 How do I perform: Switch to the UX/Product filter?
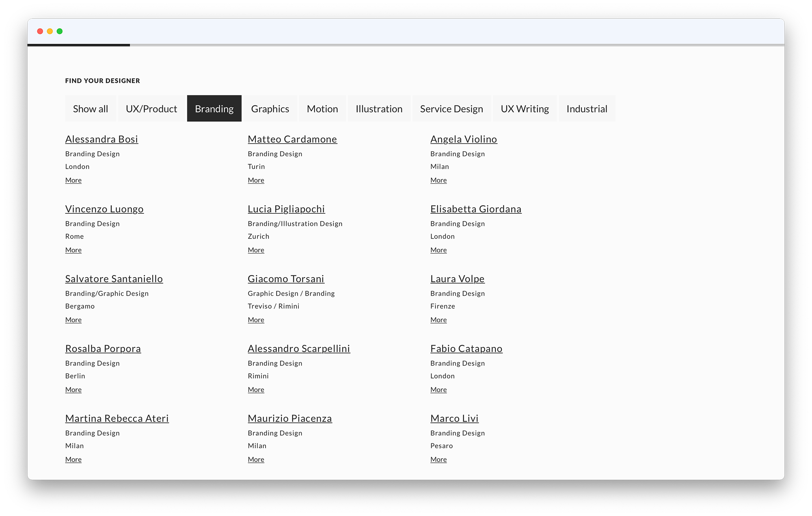pos(151,109)
